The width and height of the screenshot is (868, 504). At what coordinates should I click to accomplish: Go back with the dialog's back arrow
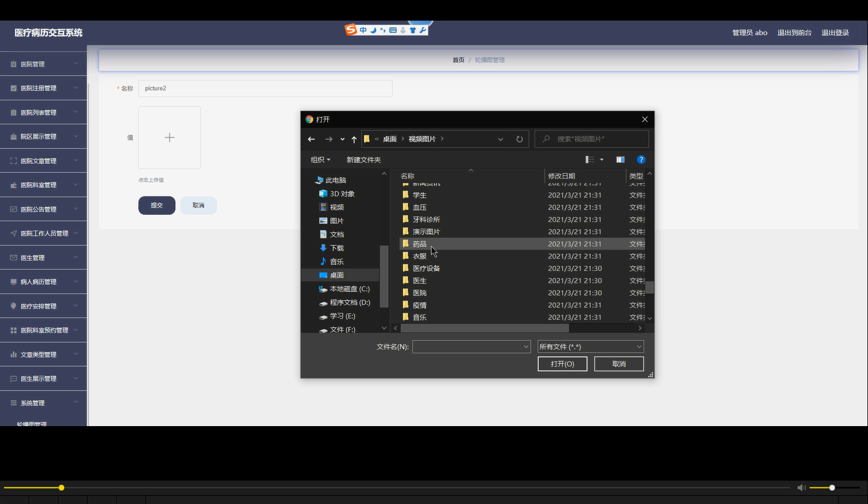[x=311, y=139]
